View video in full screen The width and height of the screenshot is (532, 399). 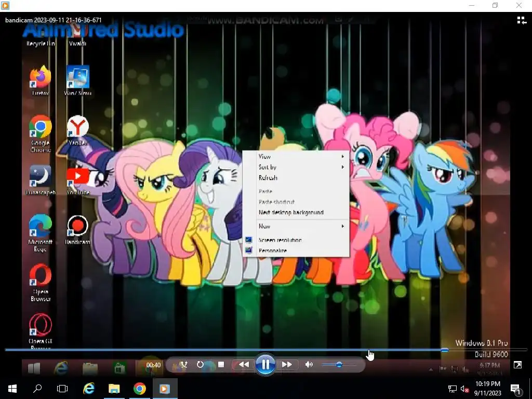[518, 365]
